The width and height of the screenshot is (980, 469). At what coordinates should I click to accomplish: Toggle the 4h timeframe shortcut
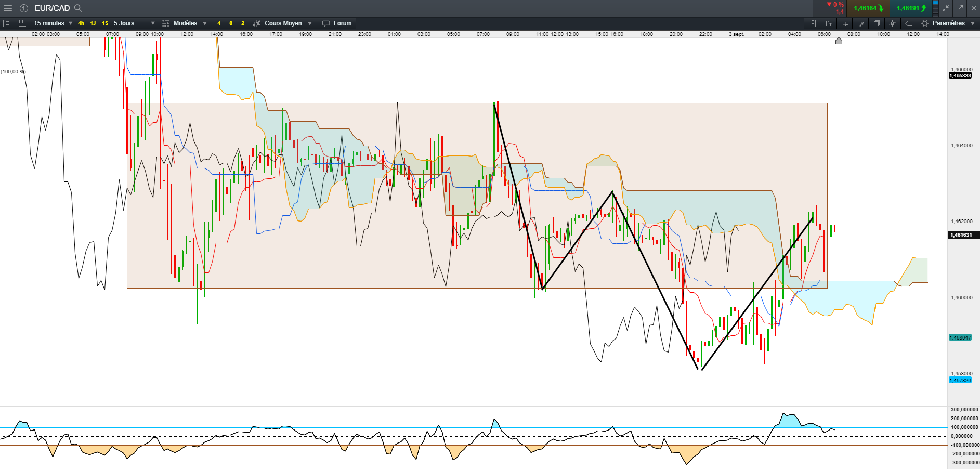pos(81,23)
